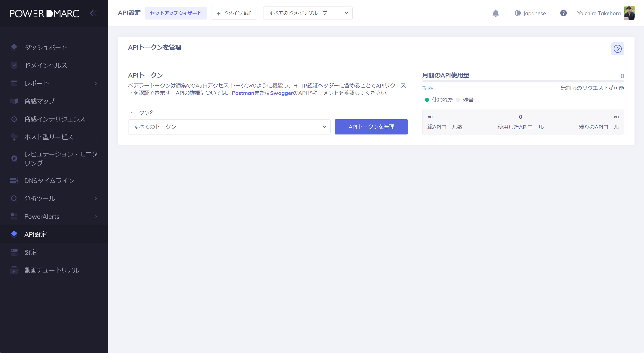Open ダッシュボード from sidebar

coord(46,47)
